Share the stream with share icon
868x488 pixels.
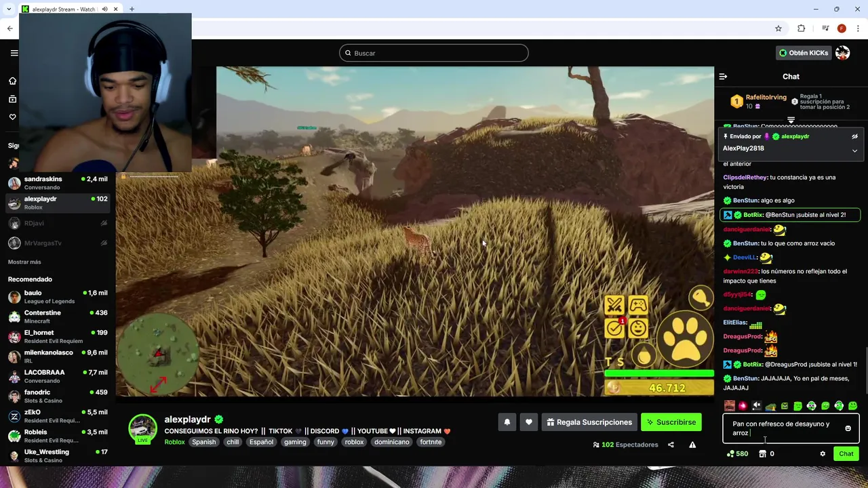pyautogui.click(x=671, y=445)
